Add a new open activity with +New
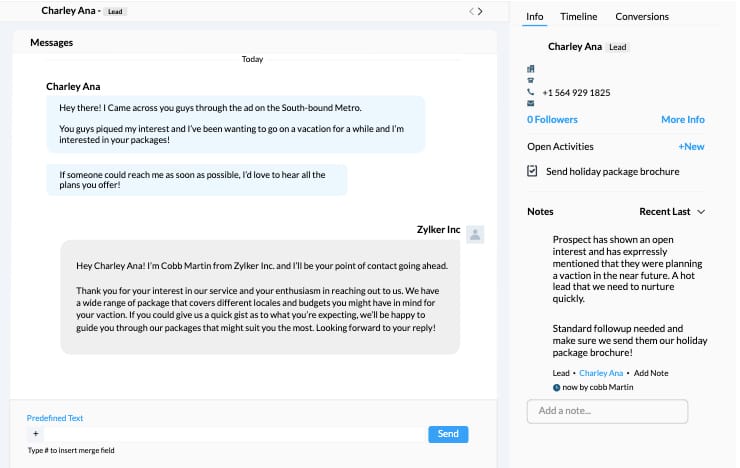This screenshot has width=740, height=468. (691, 147)
